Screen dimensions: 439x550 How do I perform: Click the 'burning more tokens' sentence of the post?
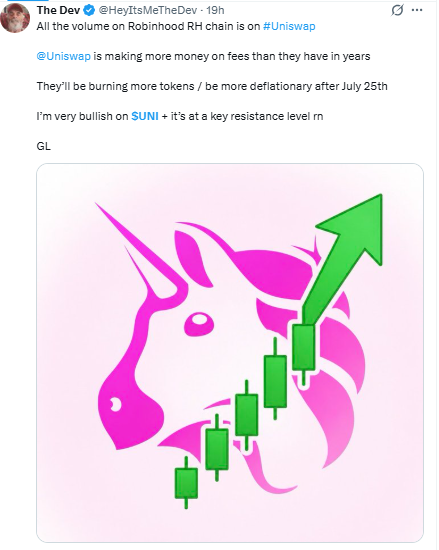(x=212, y=86)
